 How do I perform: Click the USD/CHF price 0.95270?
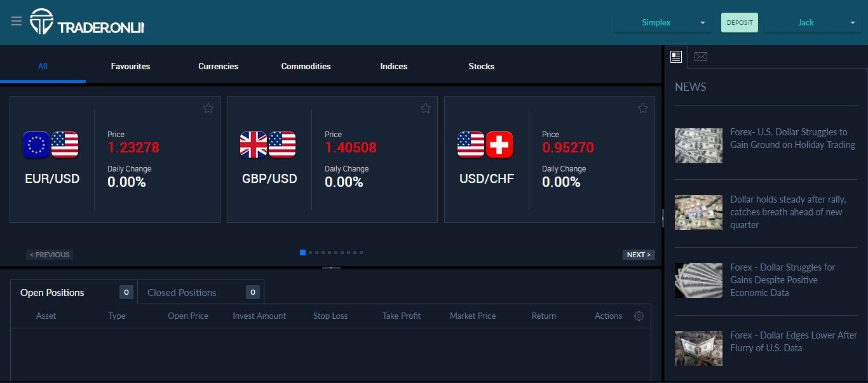568,148
